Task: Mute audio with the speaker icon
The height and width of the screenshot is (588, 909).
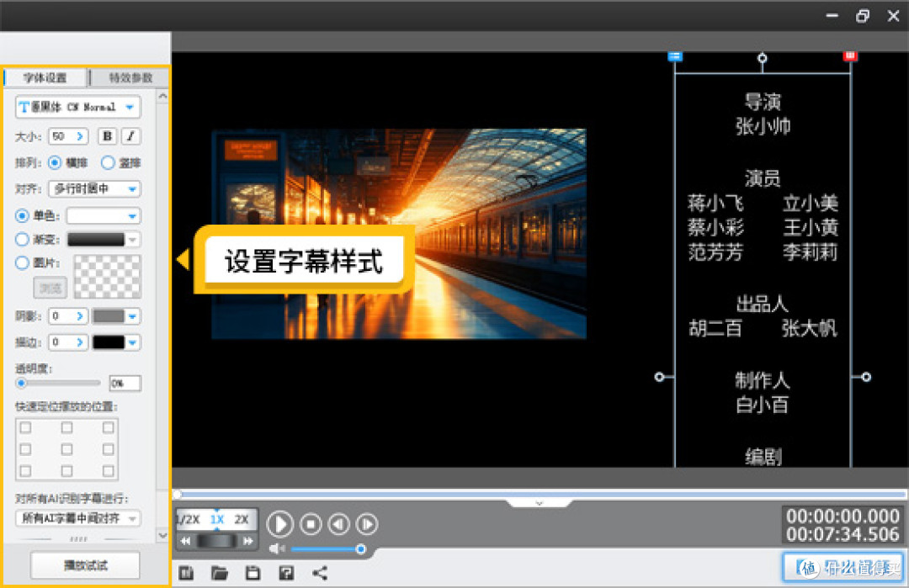Action: point(277,548)
